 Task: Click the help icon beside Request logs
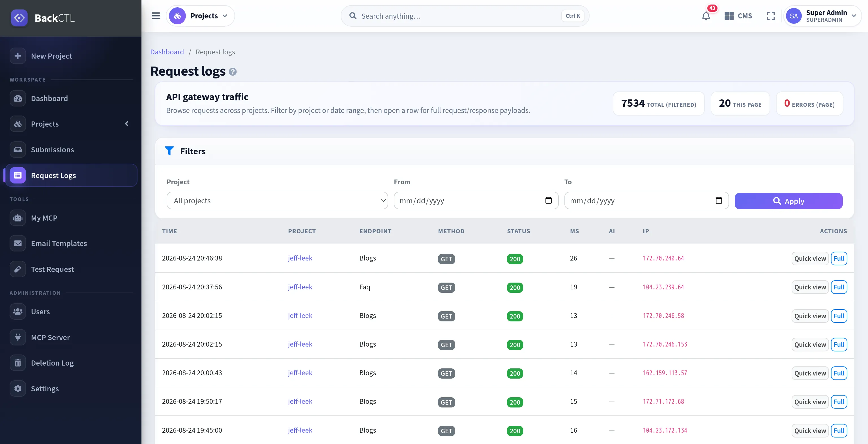coord(233,72)
